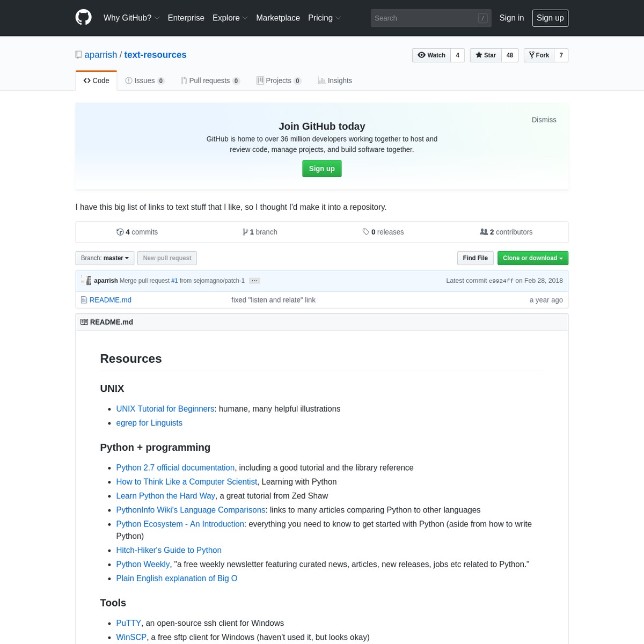Screen dimensions: 644x644
Task: Open egrep for Linguists link
Action: pos(149,423)
